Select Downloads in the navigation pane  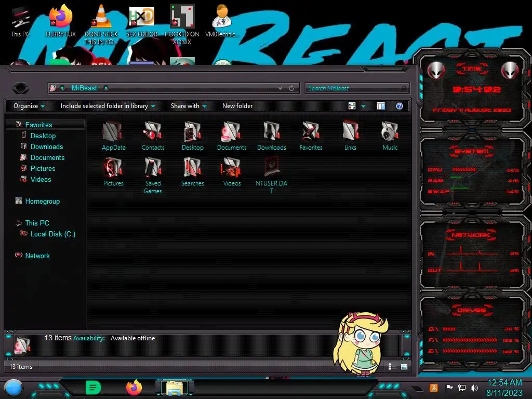pyautogui.click(x=47, y=147)
